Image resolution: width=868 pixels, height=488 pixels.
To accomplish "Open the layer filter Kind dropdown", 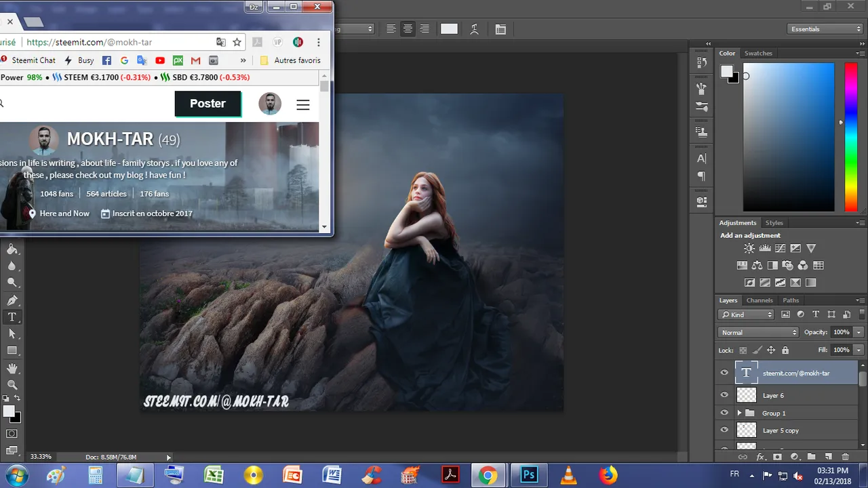I will [x=746, y=314].
